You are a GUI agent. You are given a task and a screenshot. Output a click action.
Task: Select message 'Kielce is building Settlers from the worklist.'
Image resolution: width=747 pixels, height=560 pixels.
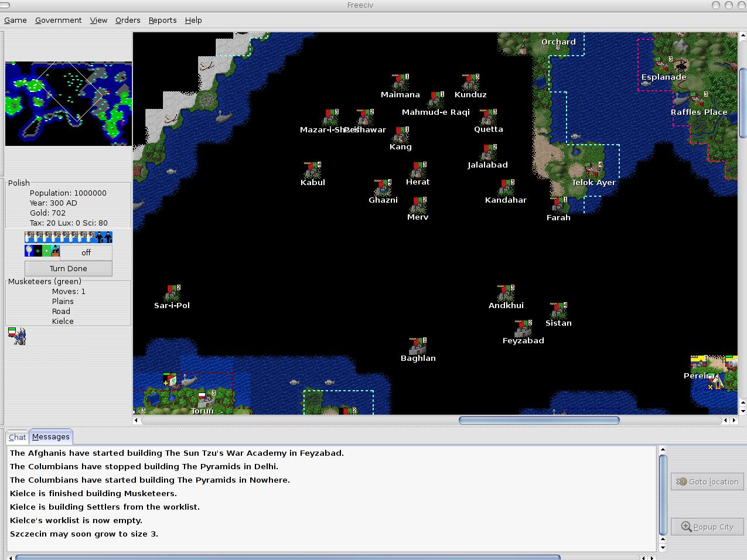pos(105,507)
